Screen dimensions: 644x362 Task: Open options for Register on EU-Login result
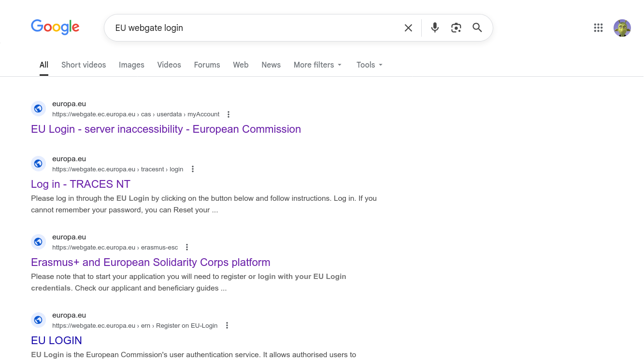coord(227,325)
